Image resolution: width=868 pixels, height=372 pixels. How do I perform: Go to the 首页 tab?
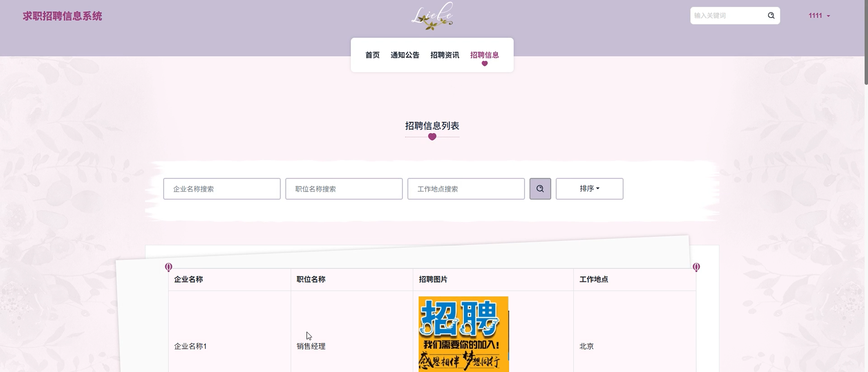tap(372, 55)
